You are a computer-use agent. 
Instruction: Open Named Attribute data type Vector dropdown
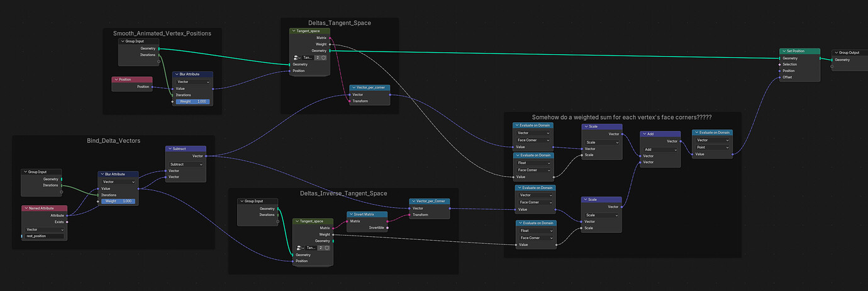click(44, 229)
